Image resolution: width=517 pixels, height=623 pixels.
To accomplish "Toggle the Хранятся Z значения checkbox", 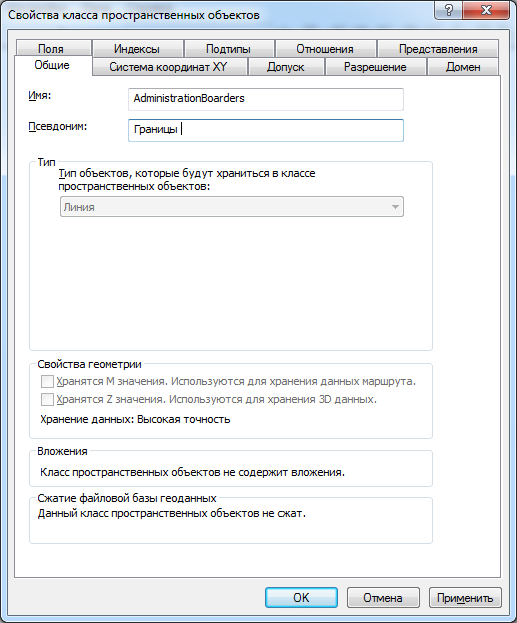I will (x=47, y=399).
